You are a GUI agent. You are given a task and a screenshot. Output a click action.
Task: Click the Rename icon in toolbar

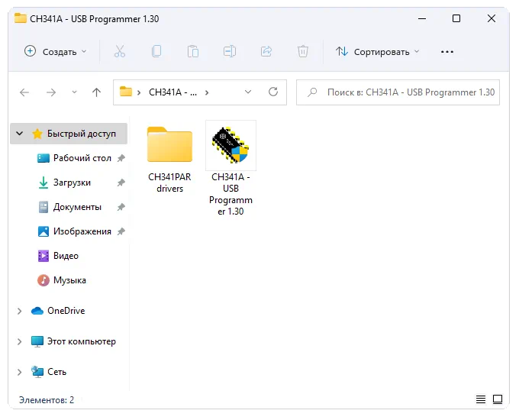click(x=230, y=52)
